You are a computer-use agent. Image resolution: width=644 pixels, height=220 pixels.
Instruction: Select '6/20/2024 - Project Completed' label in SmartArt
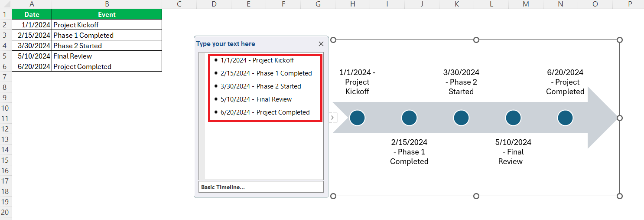point(565,82)
